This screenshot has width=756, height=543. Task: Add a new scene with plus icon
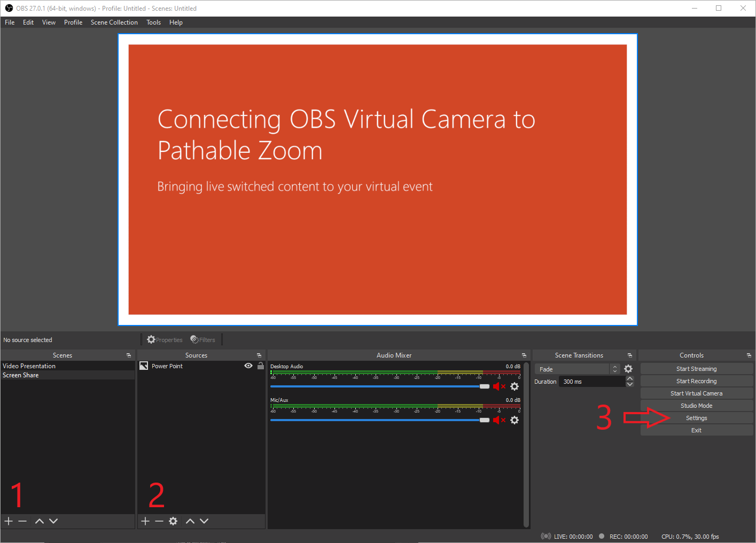point(9,521)
